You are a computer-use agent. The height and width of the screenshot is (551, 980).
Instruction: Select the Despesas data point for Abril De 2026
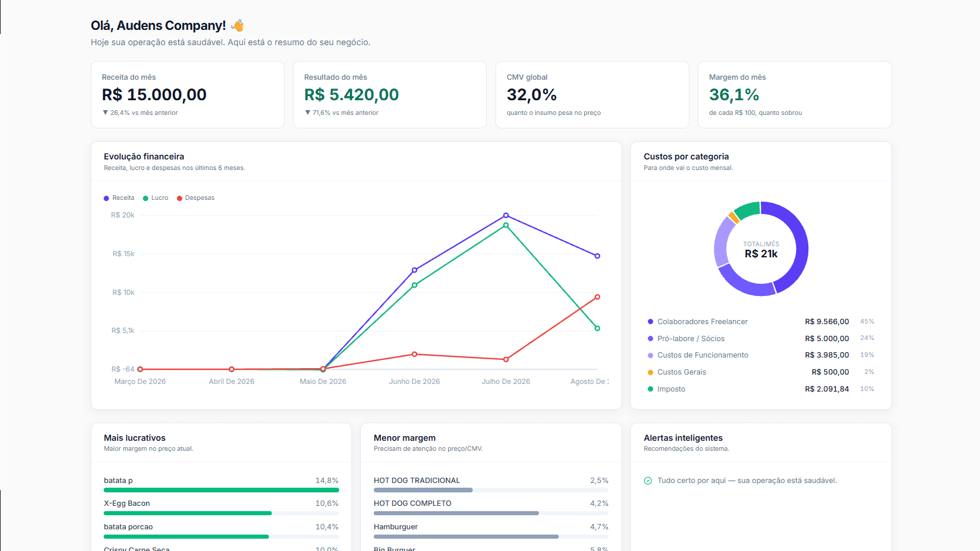(232, 369)
